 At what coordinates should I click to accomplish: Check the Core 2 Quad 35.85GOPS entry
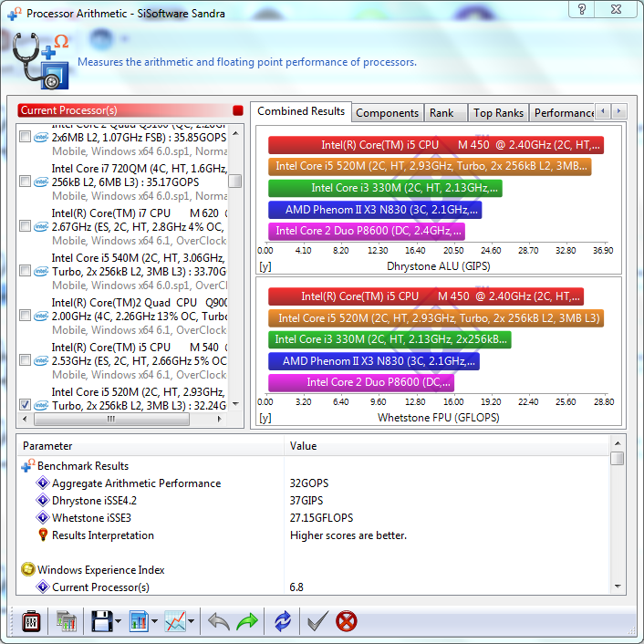[25, 136]
